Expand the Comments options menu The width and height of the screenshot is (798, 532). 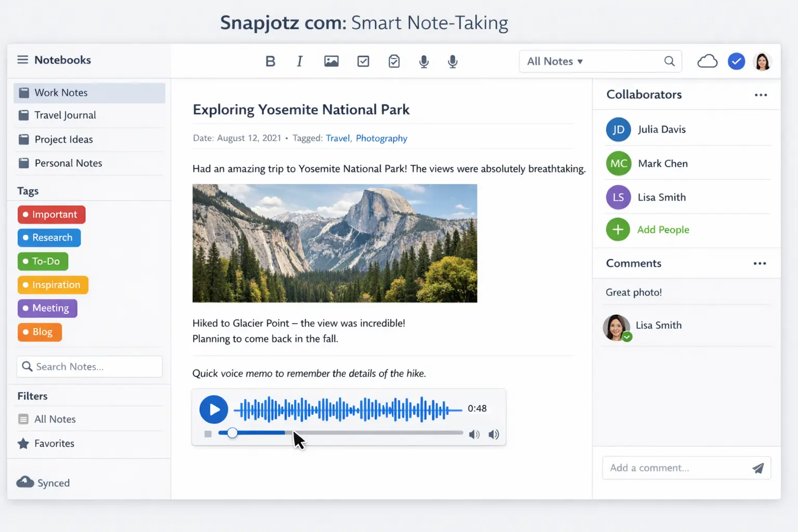click(760, 263)
